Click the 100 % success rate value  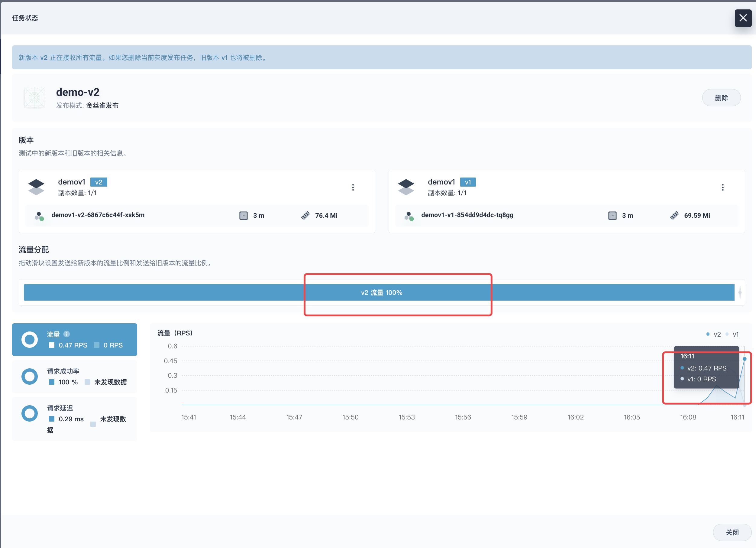68,382
